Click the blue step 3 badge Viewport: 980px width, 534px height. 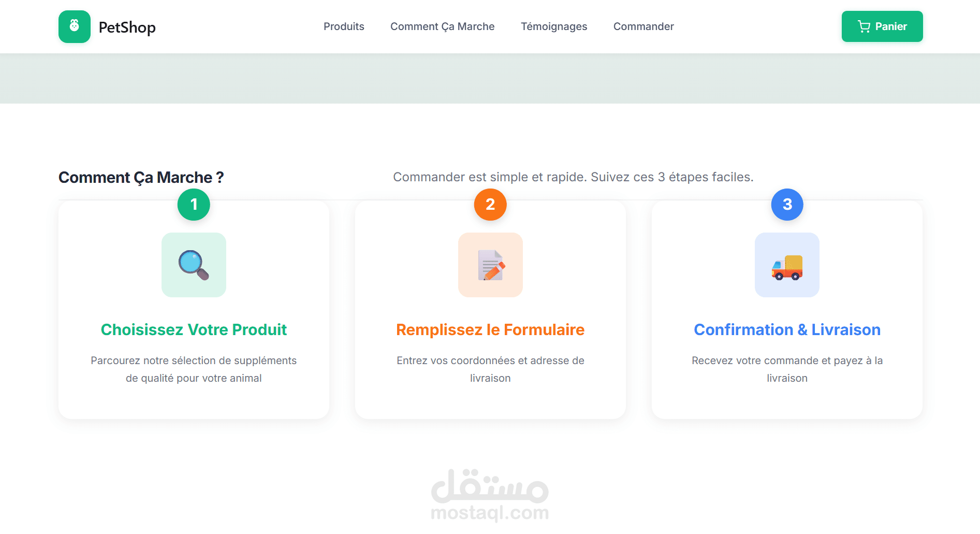point(787,205)
